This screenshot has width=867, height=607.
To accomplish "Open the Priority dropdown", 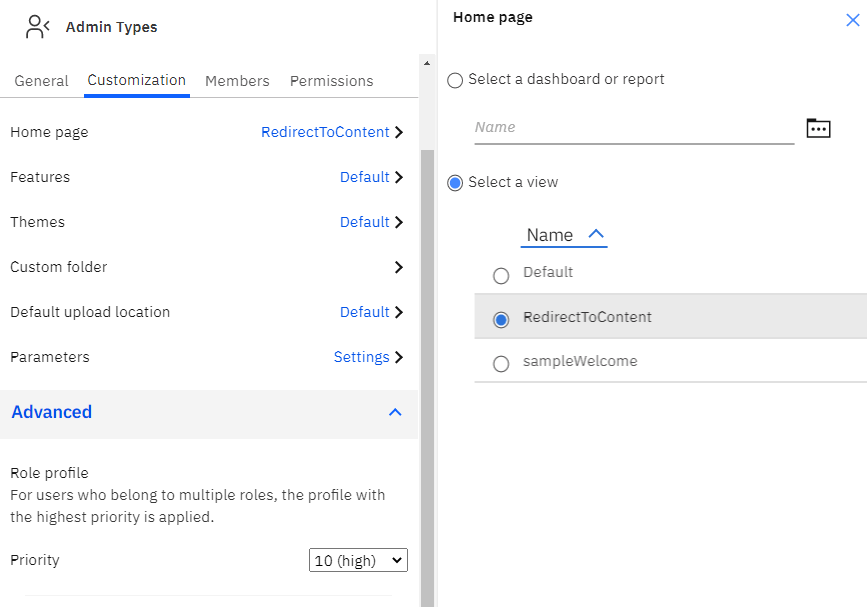I will point(358,560).
